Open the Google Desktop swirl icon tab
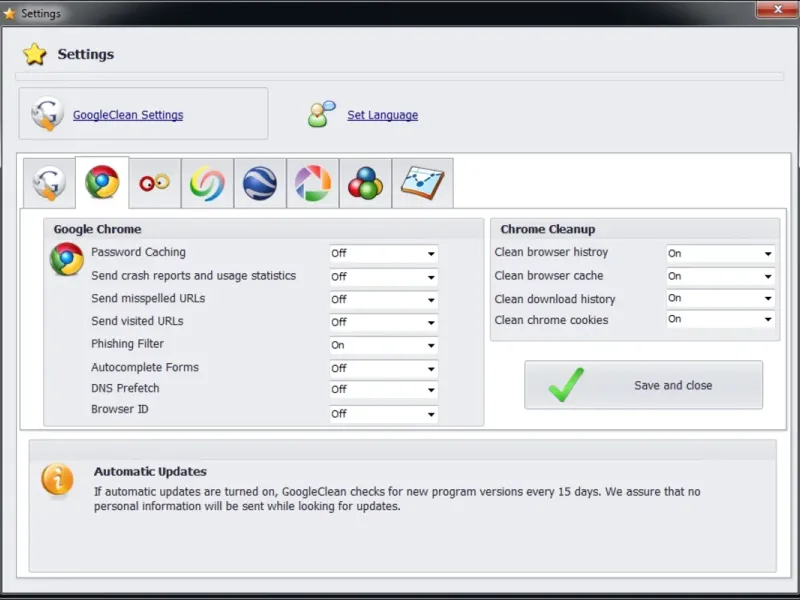 (207, 183)
